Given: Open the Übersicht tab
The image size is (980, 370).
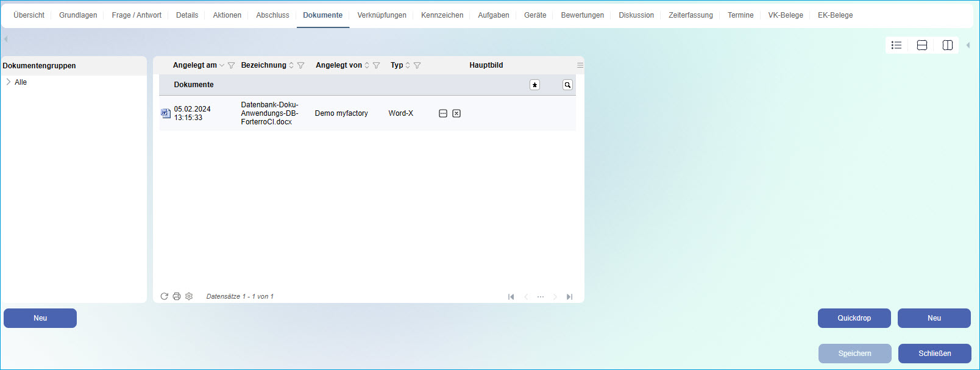Looking at the screenshot, I should [x=29, y=15].
